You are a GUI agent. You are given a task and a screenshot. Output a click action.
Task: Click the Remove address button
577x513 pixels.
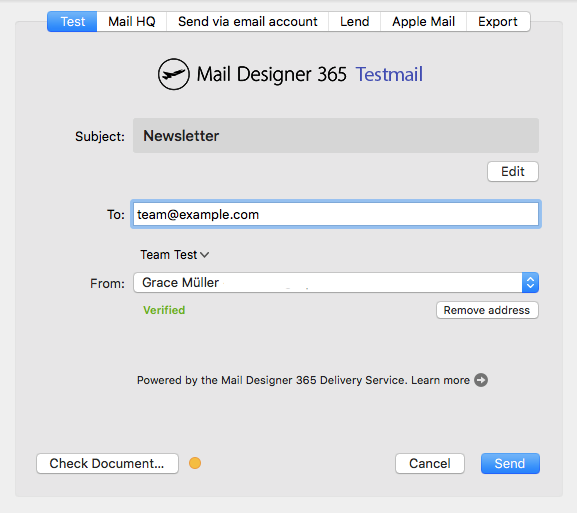pos(487,310)
